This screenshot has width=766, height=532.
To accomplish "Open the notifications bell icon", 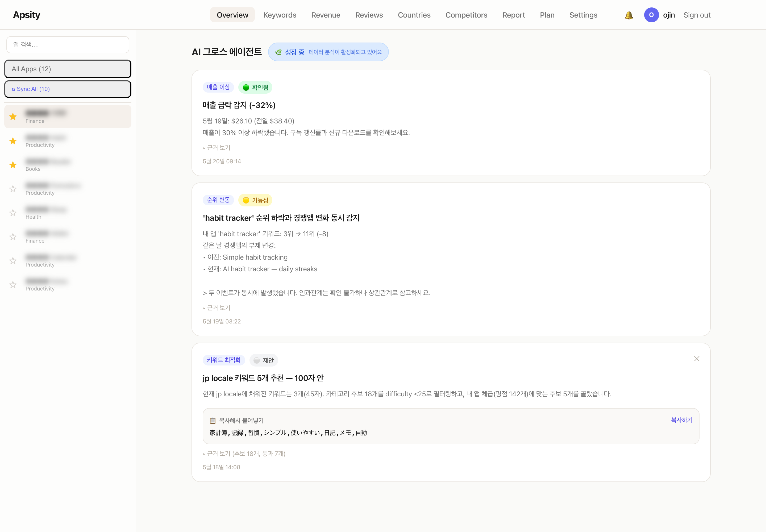I will (x=629, y=15).
